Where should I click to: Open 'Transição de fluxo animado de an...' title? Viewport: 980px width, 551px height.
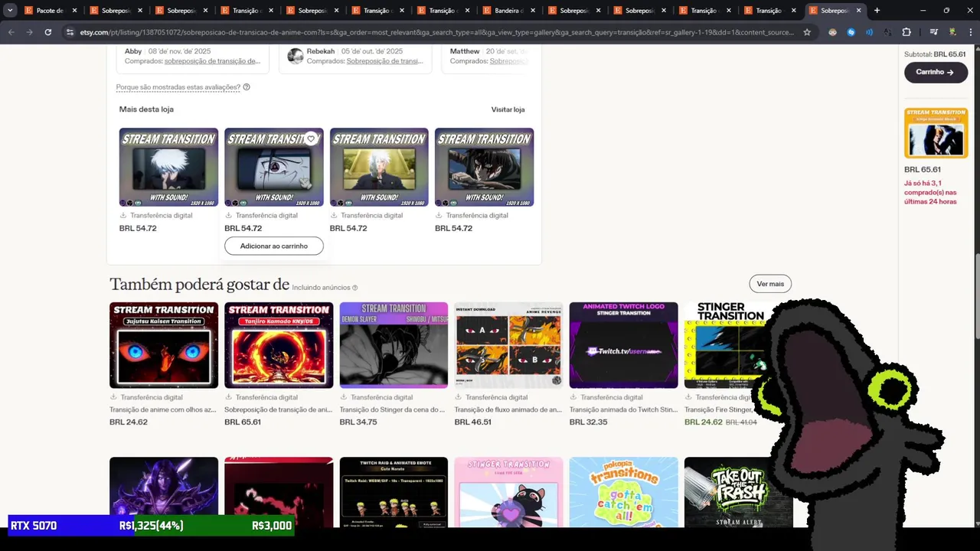[508, 409]
